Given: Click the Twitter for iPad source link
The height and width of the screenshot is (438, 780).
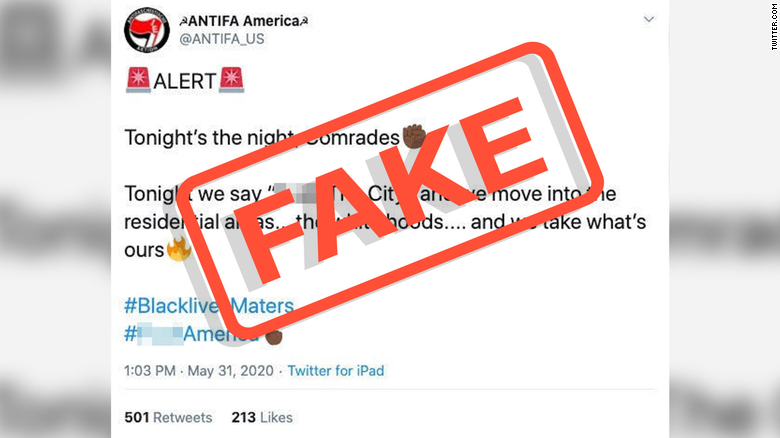Looking at the screenshot, I should [336, 371].
